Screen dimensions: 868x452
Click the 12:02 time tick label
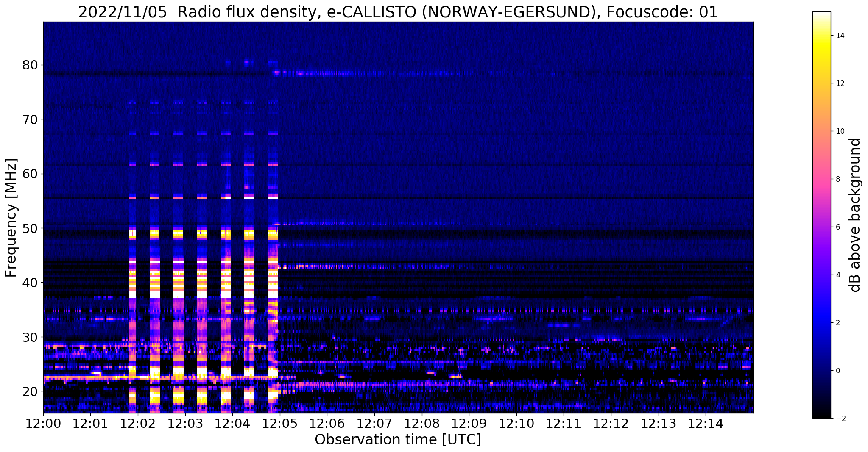[138, 424]
